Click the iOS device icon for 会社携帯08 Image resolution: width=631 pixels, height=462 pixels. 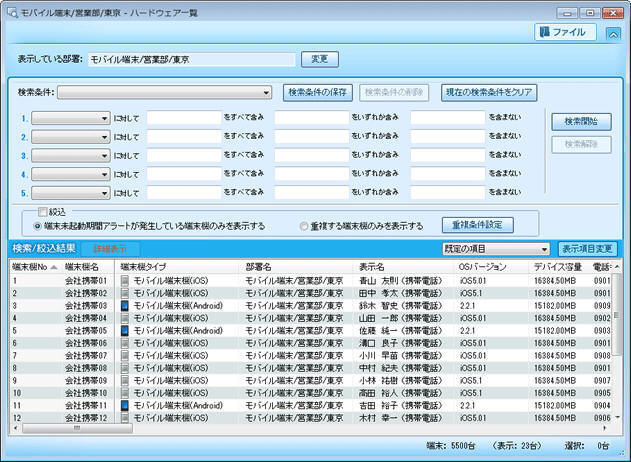[125, 368]
